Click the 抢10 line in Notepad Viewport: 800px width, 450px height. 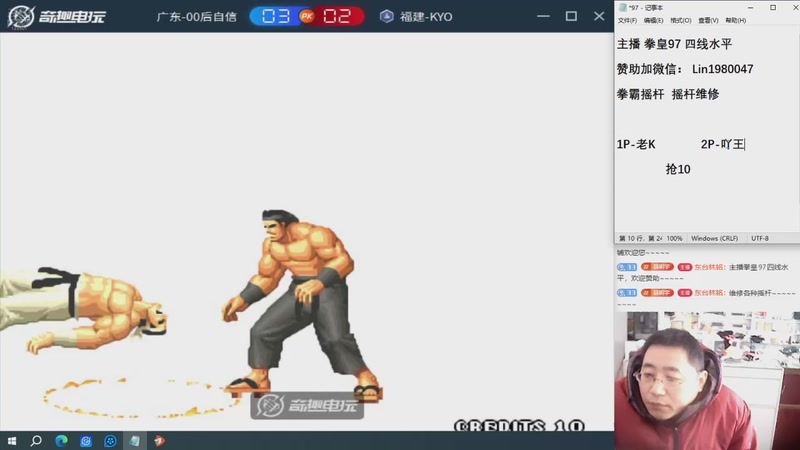point(678,169)
